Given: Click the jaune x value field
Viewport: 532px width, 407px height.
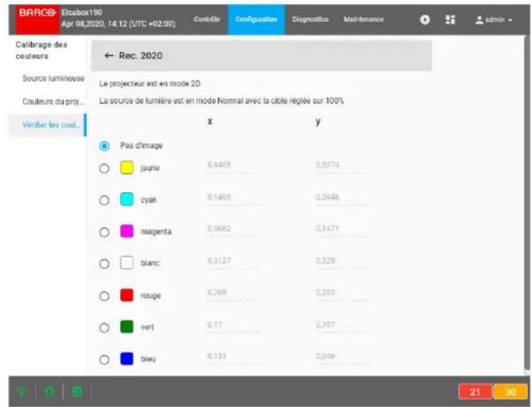Looking at the screenshot, I should (x=234, y=166).
